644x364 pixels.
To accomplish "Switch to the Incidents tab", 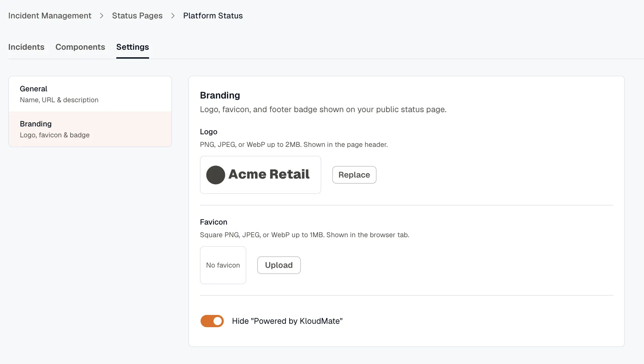I will [x=26, y=47].
